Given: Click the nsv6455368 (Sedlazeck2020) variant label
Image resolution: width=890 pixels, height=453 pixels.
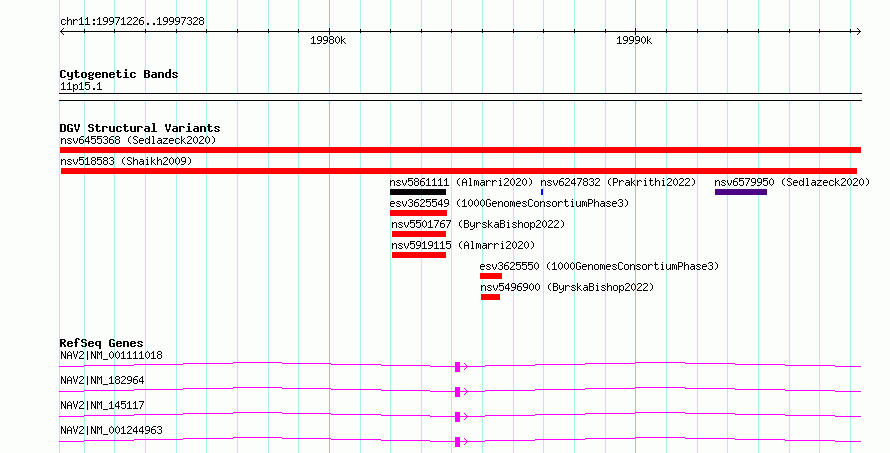Looking at the screenshot, I should [138, 140].
